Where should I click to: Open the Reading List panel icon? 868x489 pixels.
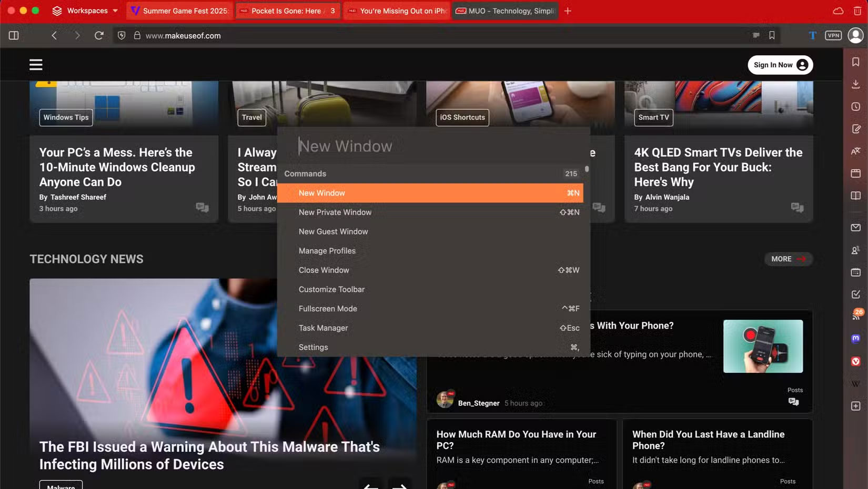856,196
